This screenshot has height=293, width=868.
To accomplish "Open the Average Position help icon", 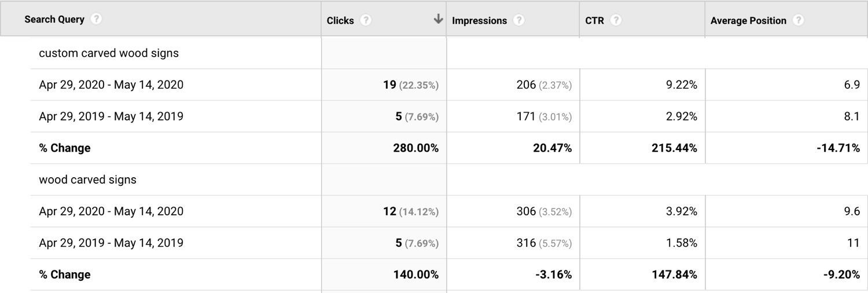I will (x=799, y=20).
